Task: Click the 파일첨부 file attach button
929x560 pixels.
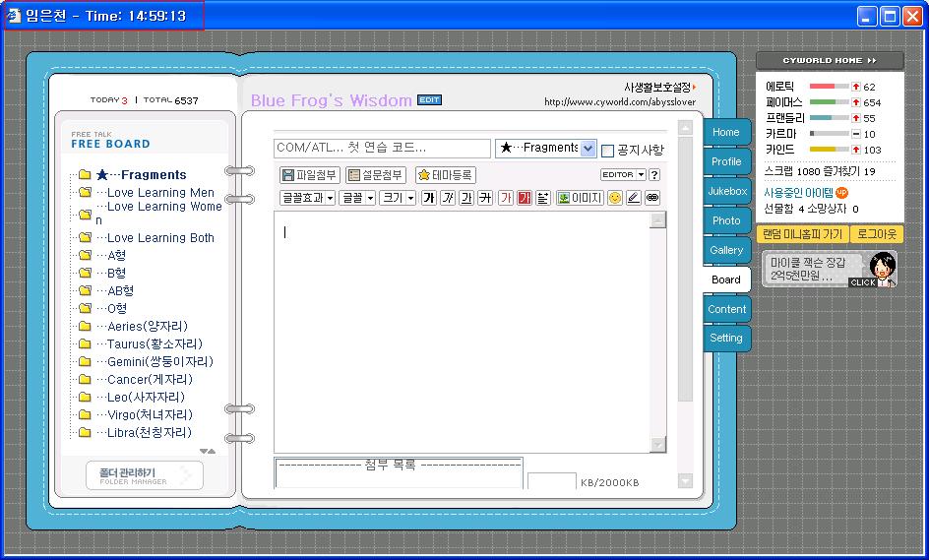Action: click(x=309, y=175)
